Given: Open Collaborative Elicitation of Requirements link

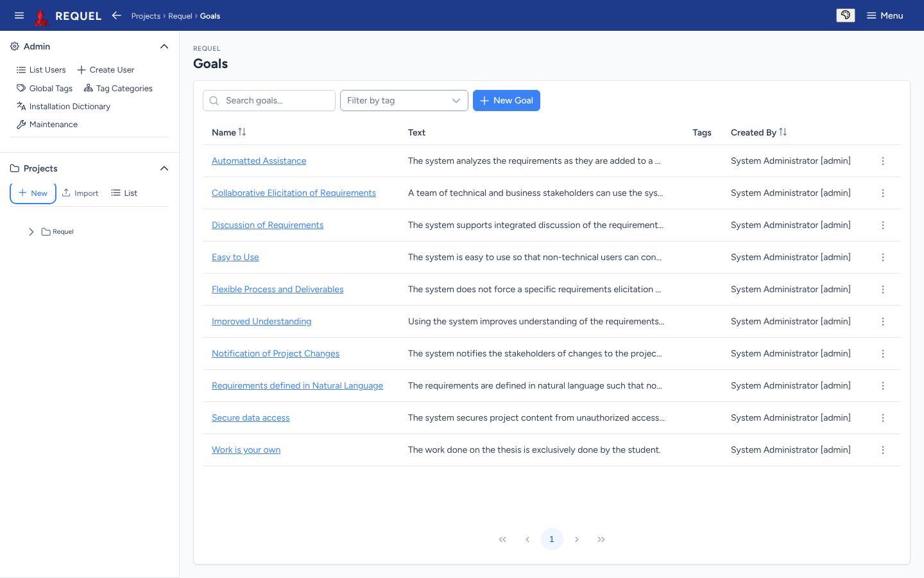Looking at the screenshot, I should 294,193.
